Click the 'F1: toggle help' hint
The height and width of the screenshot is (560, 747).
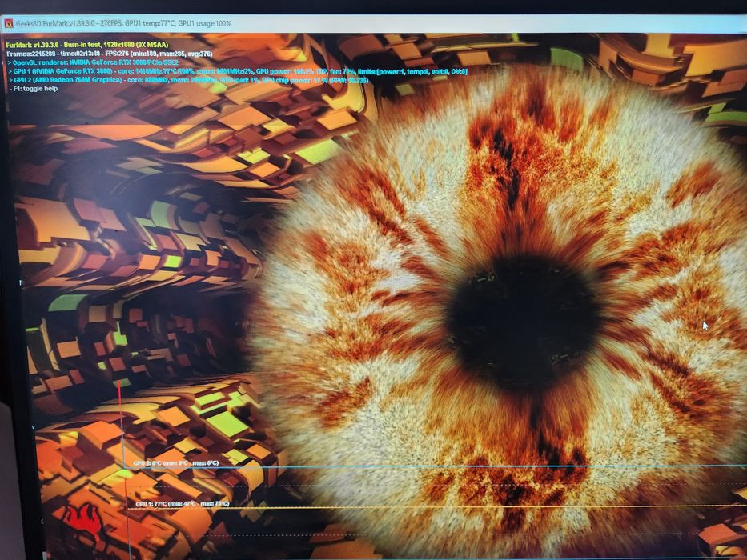(34, 89)
